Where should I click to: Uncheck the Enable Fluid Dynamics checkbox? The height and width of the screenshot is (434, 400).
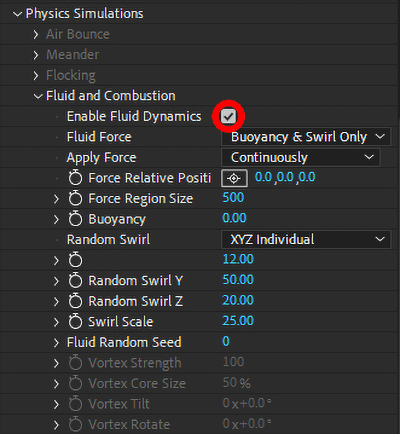[229, 116]
